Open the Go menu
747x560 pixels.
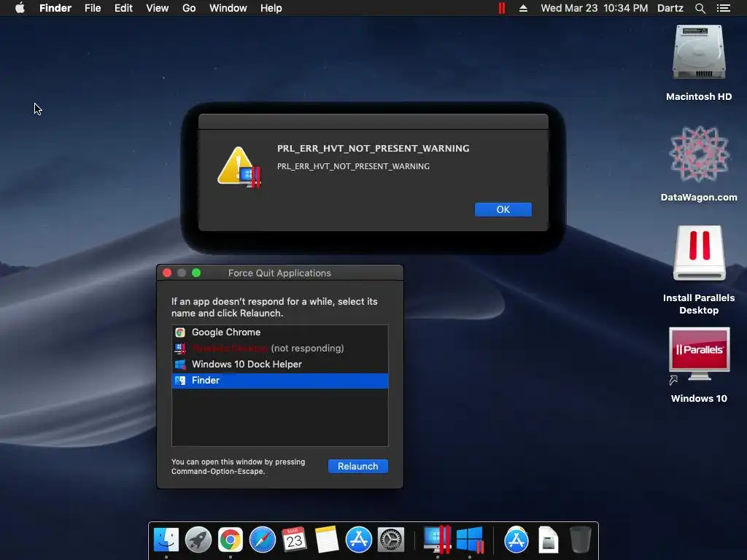click(x=189, y=8)
